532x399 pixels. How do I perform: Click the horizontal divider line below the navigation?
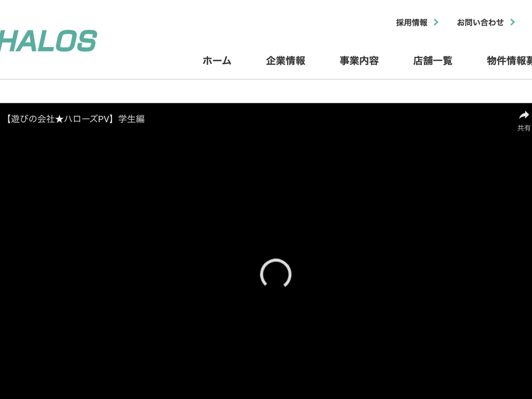[266, 79]
